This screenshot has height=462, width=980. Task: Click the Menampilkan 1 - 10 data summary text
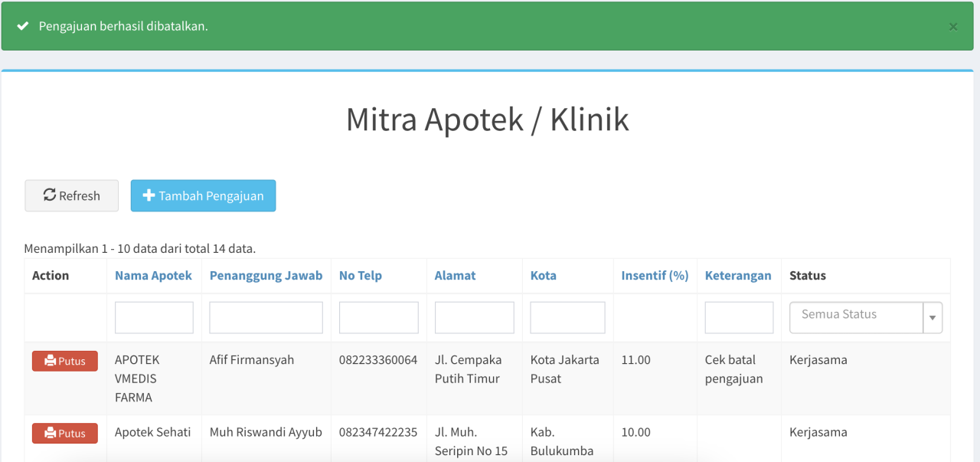(140, 248)
